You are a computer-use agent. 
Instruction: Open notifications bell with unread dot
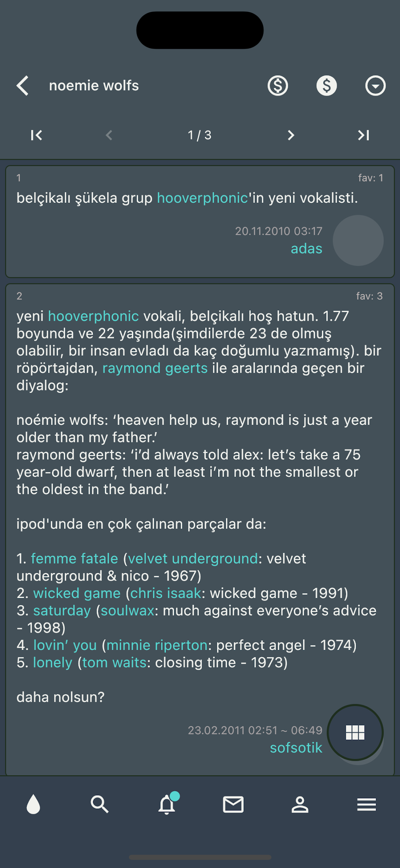pyautogui.click(x=167, y=803)
